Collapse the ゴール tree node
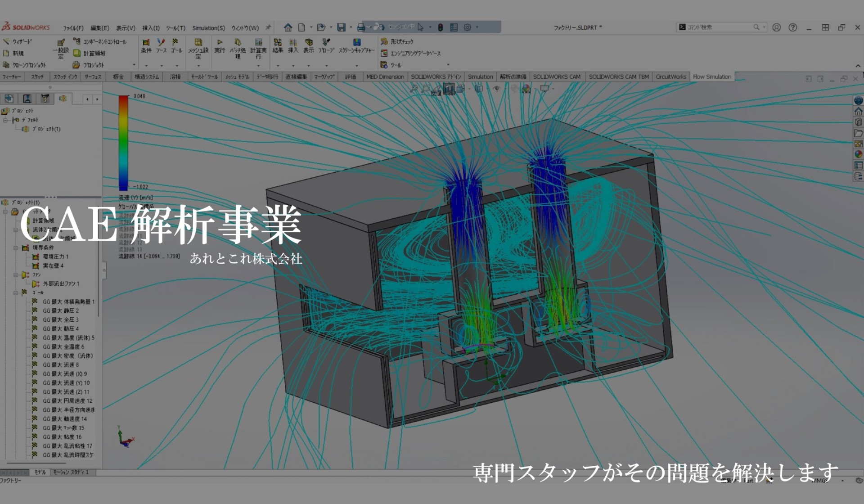 (15, 293)
